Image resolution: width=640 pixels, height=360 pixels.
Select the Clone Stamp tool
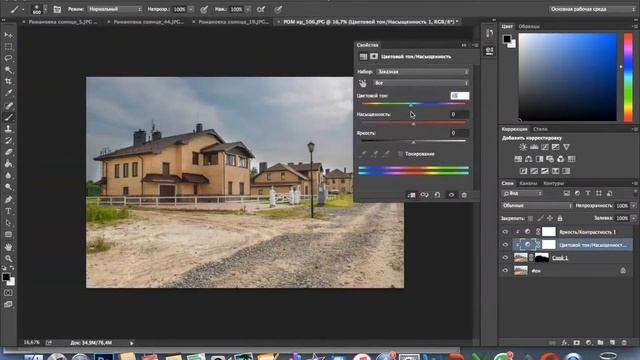point(8,129)
